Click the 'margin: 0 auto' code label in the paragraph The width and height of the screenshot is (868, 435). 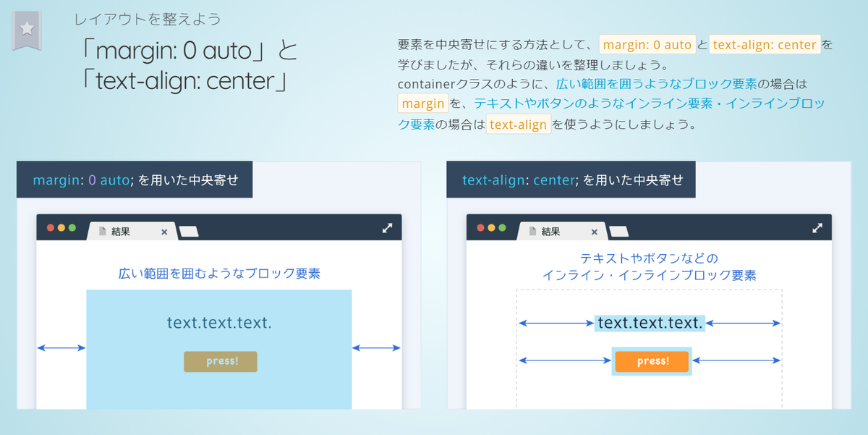coord(647,45)
